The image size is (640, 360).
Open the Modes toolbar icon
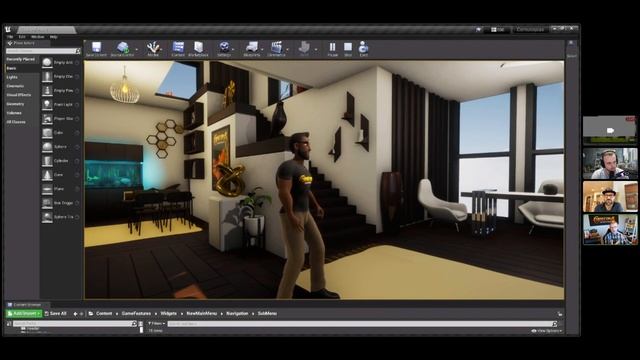[153, 47]
